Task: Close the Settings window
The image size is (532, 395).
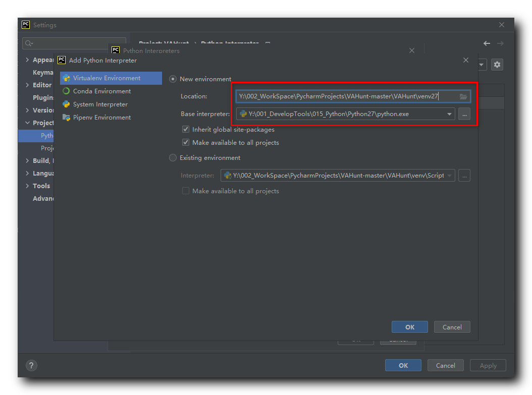Action: [502, 25]
